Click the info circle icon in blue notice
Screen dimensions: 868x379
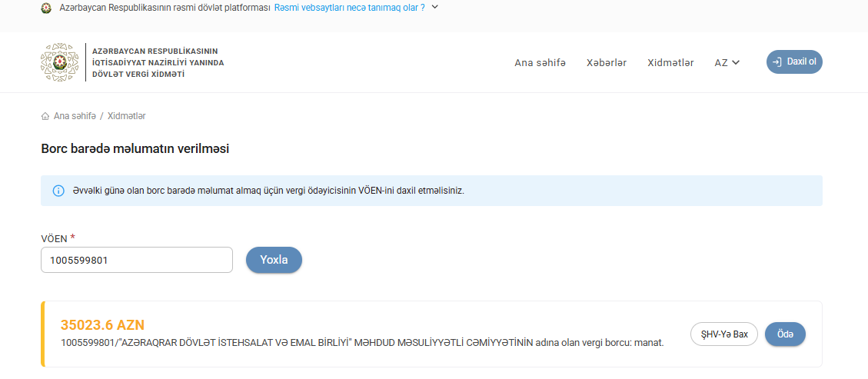tap(58, 191)
